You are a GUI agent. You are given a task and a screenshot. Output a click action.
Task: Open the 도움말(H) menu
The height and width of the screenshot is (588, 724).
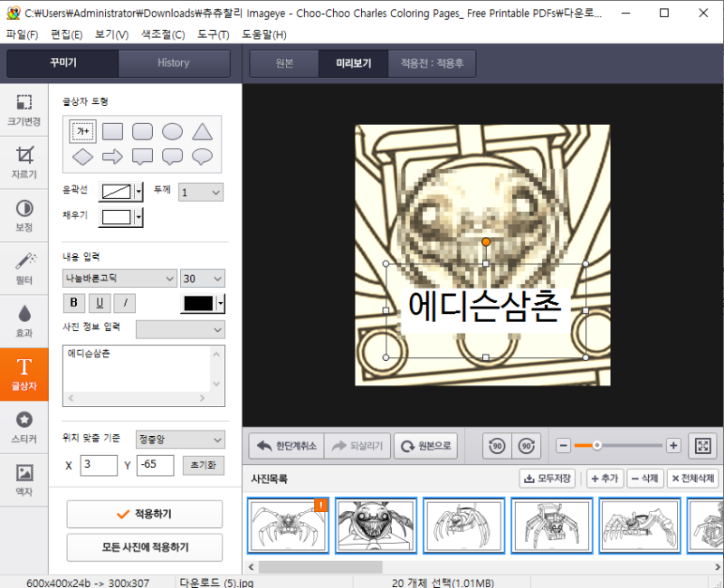point(264,34)
